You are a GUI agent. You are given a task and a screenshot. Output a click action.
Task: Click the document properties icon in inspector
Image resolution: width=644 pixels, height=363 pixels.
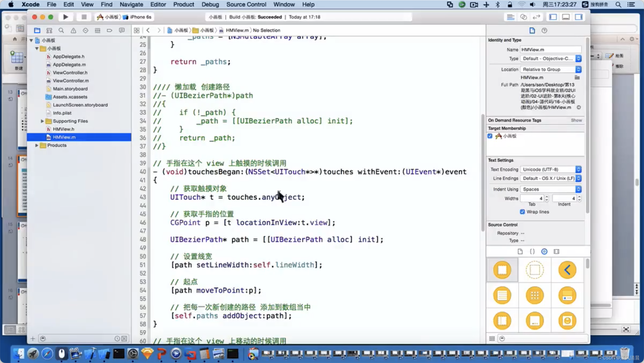(x=532, y=30)
